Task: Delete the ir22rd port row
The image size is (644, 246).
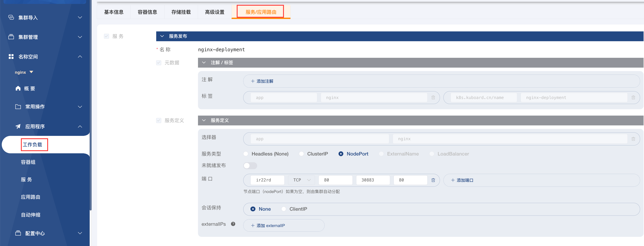Action: pos(433,180)
